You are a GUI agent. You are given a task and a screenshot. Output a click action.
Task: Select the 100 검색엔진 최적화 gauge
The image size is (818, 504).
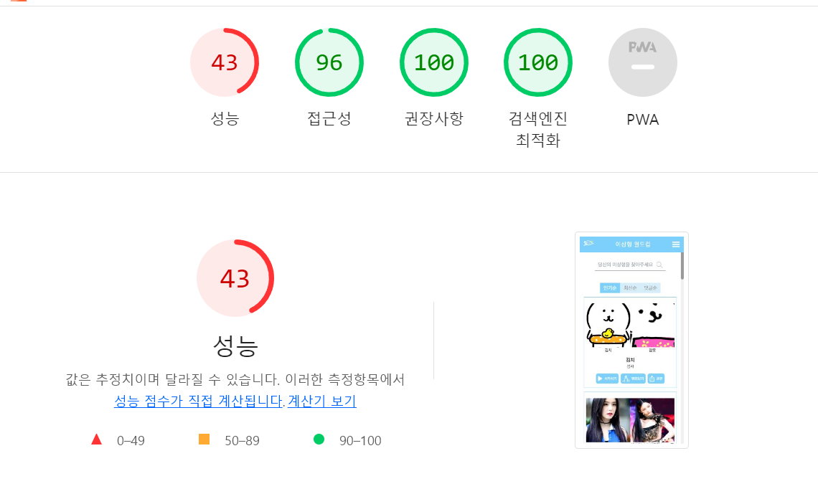click(x=538, y=62)
